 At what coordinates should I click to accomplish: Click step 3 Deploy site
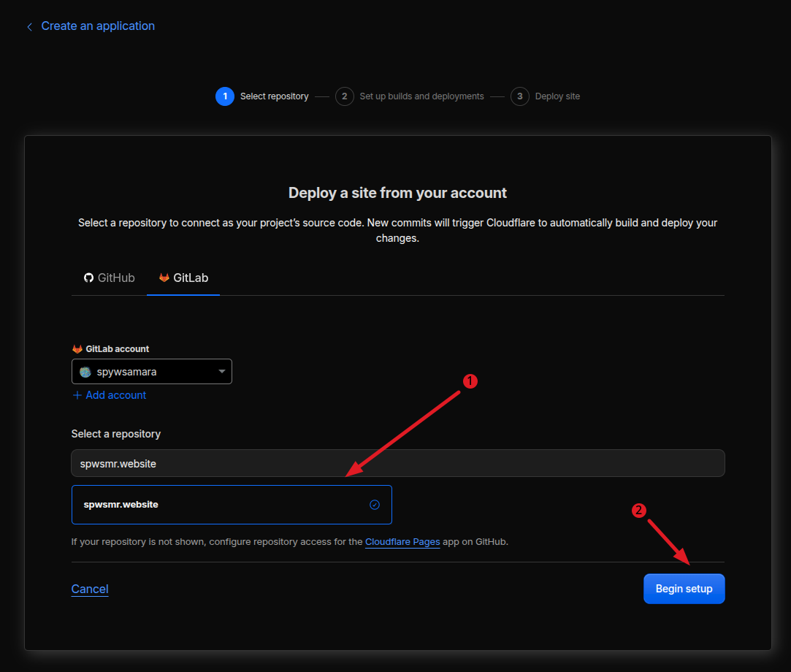point(546,96)
